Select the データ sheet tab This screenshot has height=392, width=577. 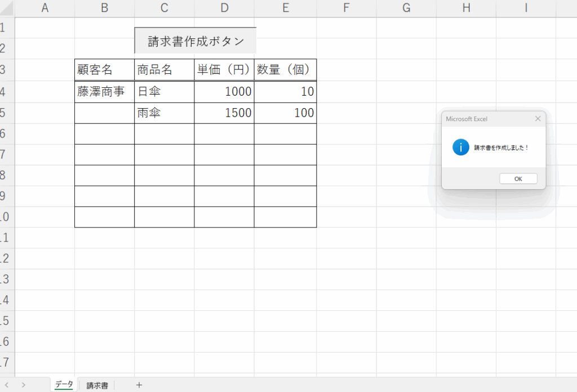(x=64, y=385)
